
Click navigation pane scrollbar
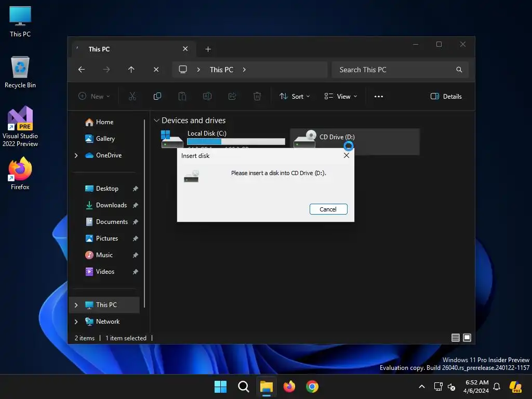[x=144, y=213]
